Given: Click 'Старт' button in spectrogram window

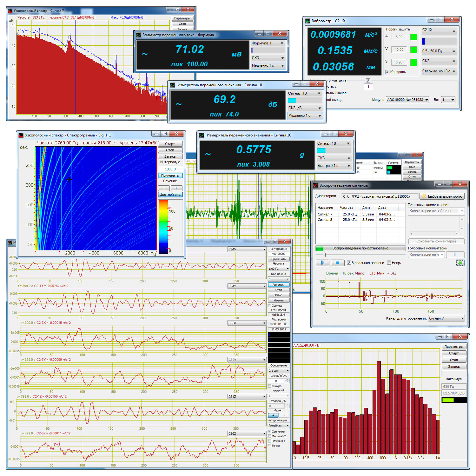Looking at the screenshot, I should [170, 144].
